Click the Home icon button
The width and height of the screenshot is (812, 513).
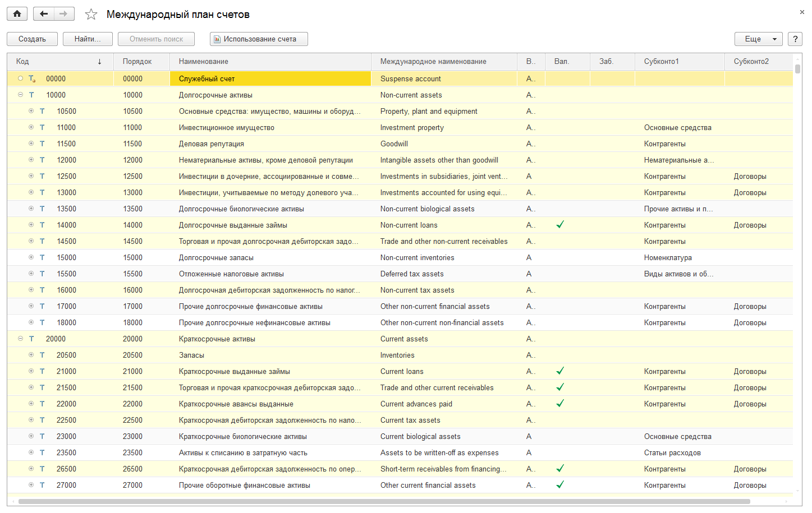tap(17, 14)
